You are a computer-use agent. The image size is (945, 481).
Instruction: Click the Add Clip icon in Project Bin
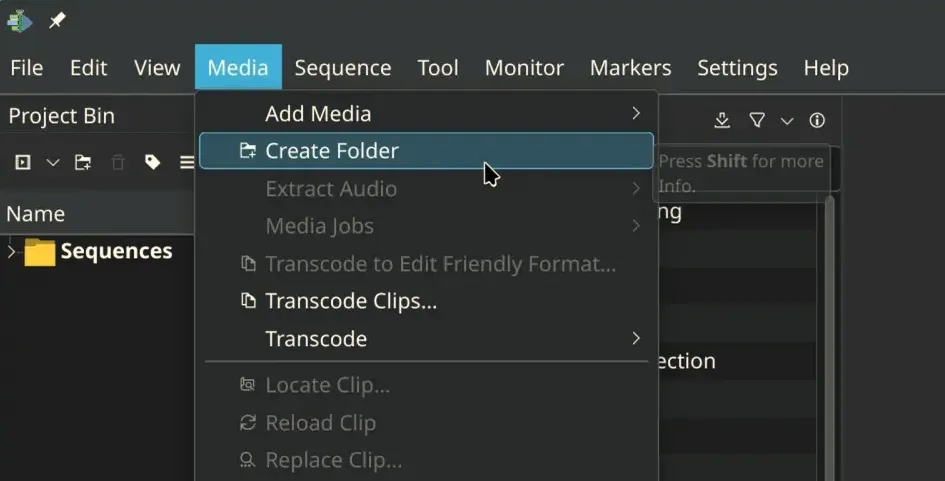click(23, 162)
